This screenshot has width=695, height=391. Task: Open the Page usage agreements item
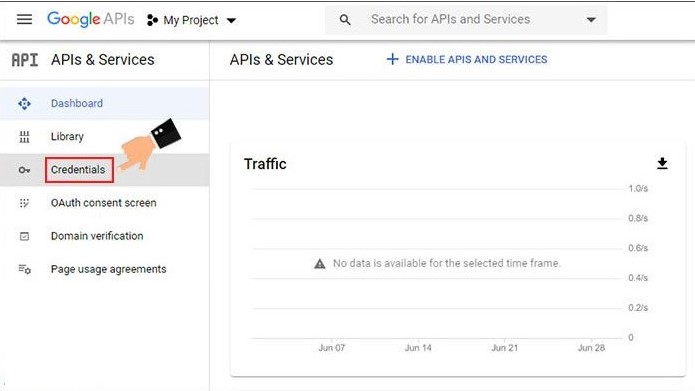tap(105, 269)
